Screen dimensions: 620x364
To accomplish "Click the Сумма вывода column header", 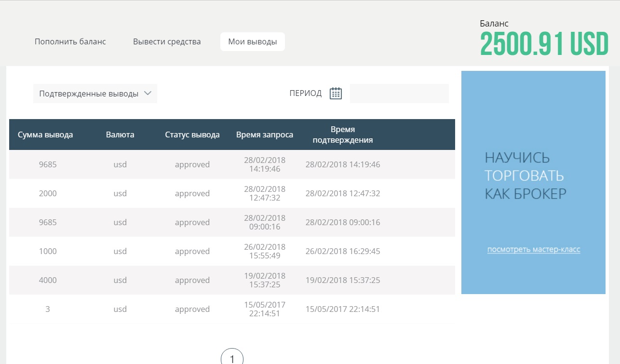I will pyautogui.click(x=45, y=135).
